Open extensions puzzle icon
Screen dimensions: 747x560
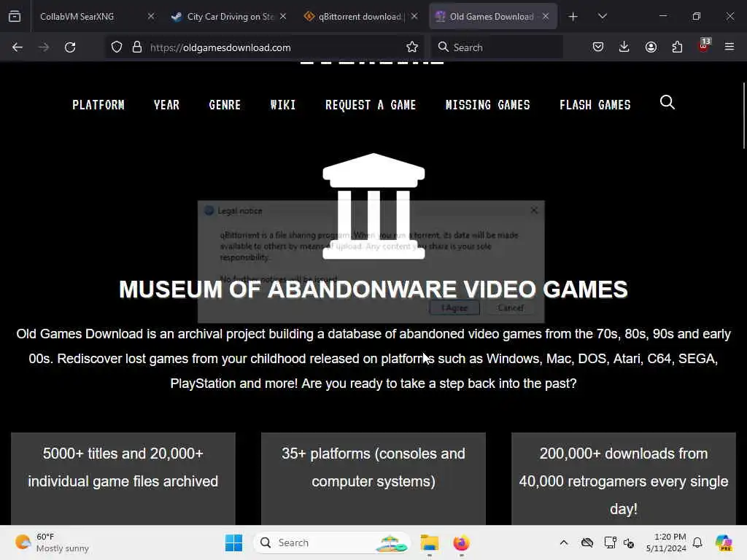tap(677, 47)
